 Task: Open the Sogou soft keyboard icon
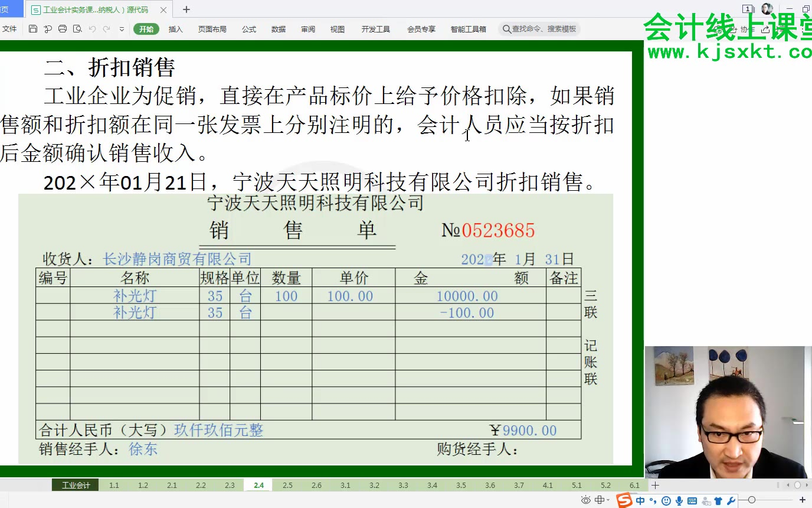(x=692, y=501)
